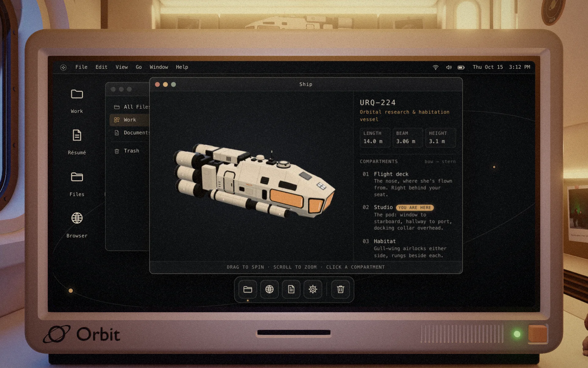Click the HEIGHT 3.1 m stat box
Image resolution: width=588 pixels, height=368 pixels.
(440, 137)
